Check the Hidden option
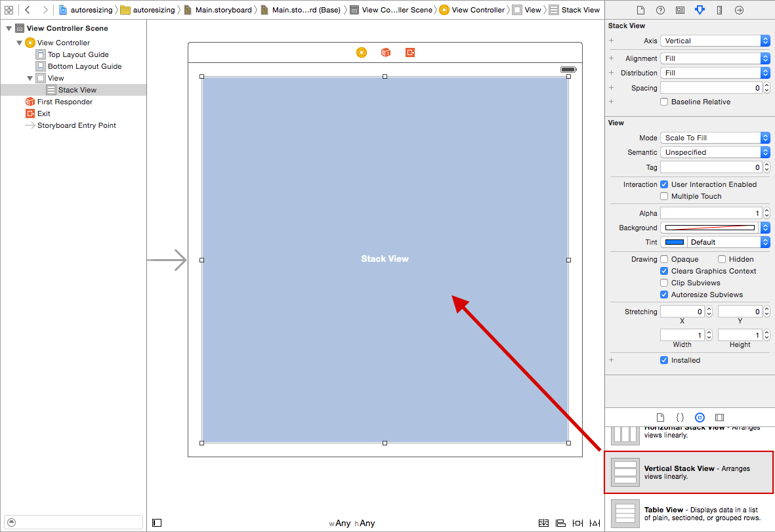Viewport: 775px width, 532px height. [x=722, y=259]
